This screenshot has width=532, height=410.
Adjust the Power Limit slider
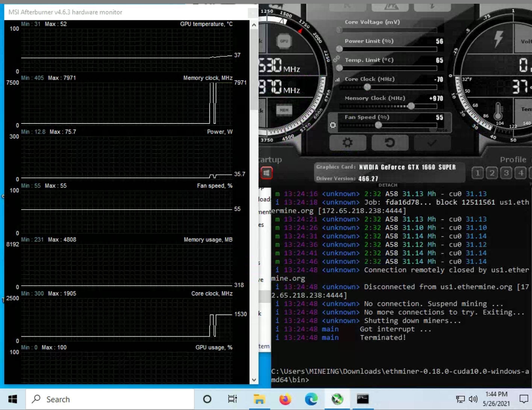(x=388, y=49)
